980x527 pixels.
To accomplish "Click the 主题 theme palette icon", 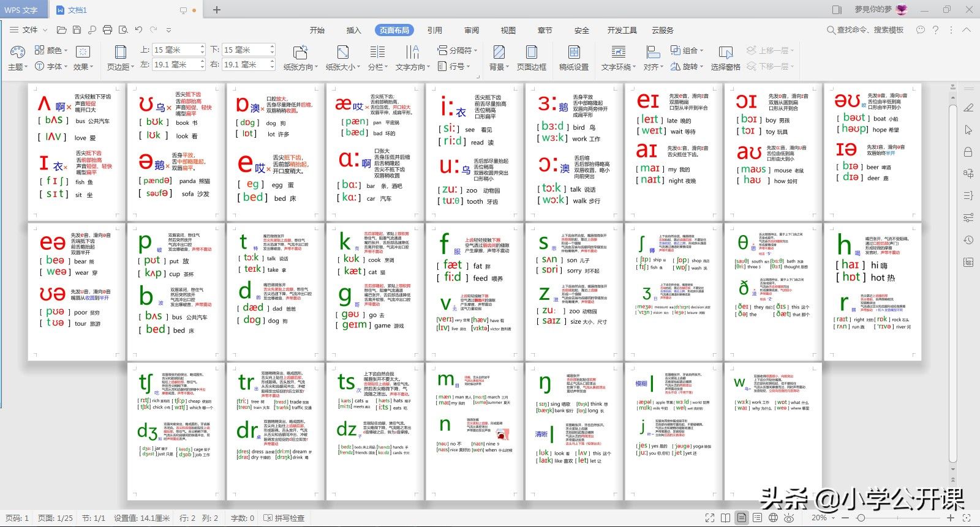I will click(x=16, y=53).
